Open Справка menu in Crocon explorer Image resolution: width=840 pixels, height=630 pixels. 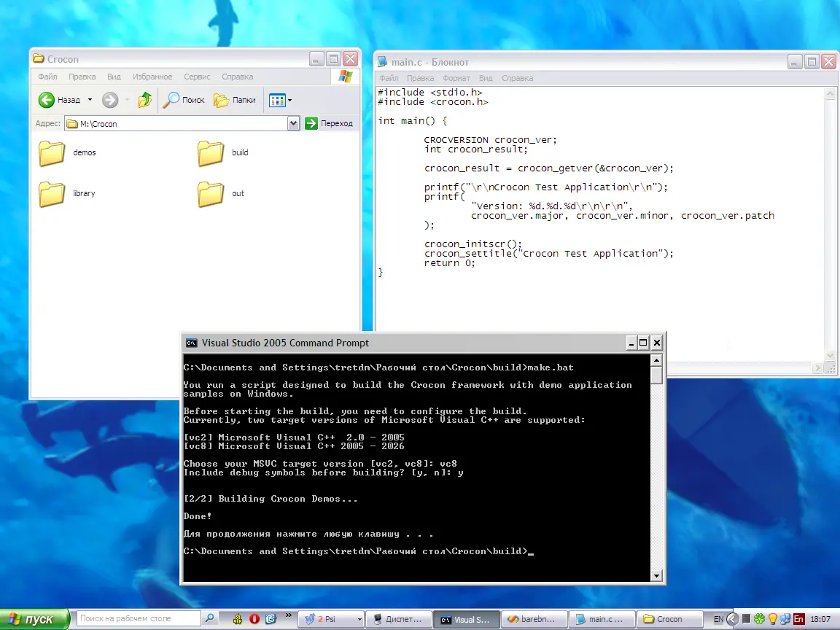click(237, 77)
